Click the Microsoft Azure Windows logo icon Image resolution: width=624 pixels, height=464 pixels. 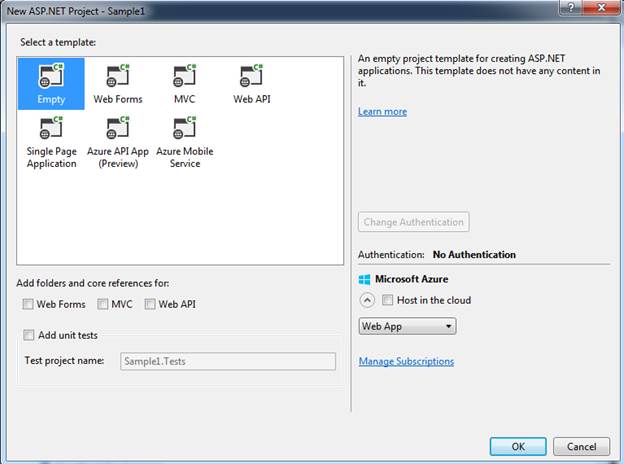point(364,279)
